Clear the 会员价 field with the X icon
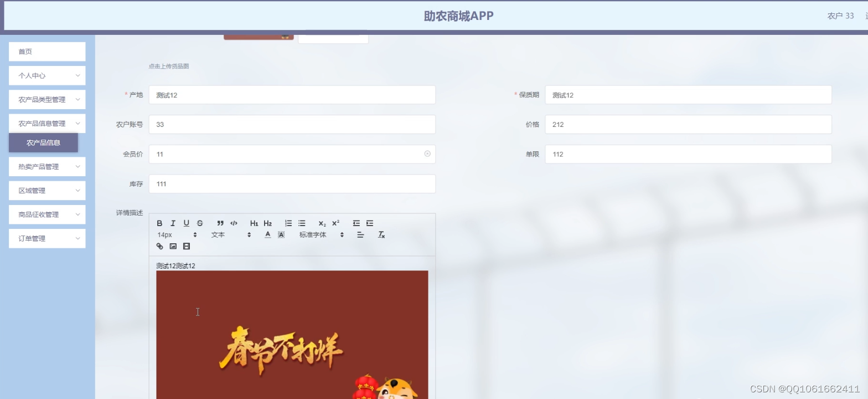 tap(427, 154)
